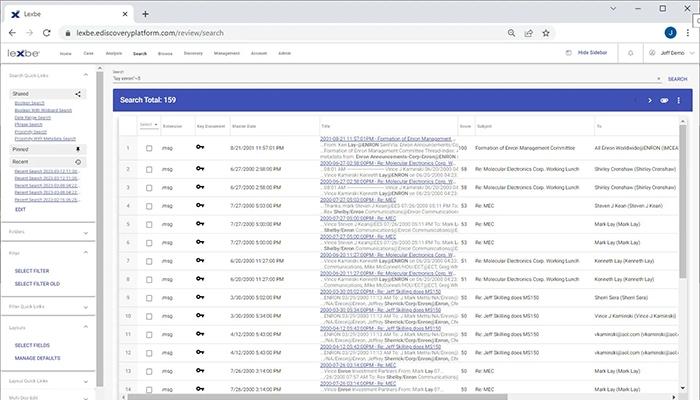Image resolution: width=700 pixels, height=400 pixels.
Task: Click the browser address bar
Action: pyautogui.click(x=286, y=33)
